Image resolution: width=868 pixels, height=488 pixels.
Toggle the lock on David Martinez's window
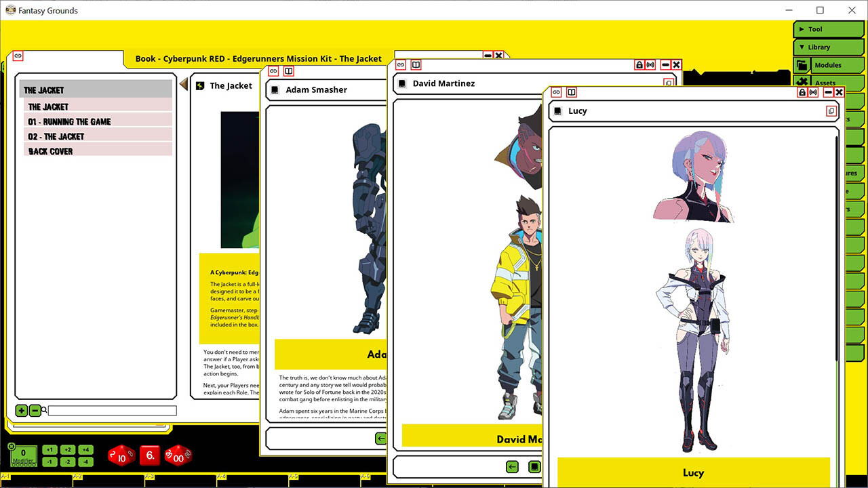(639, 64)
